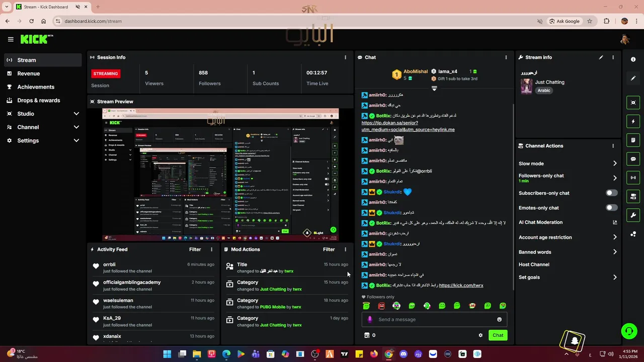Click the three-dots cluster icon in right rail
Viewport: 644px width, 362px height.
tap(633, 234)
